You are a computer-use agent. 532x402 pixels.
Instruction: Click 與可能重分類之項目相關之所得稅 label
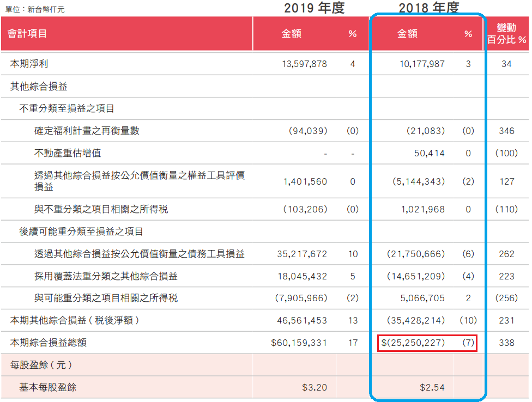[x=106, y=298]
